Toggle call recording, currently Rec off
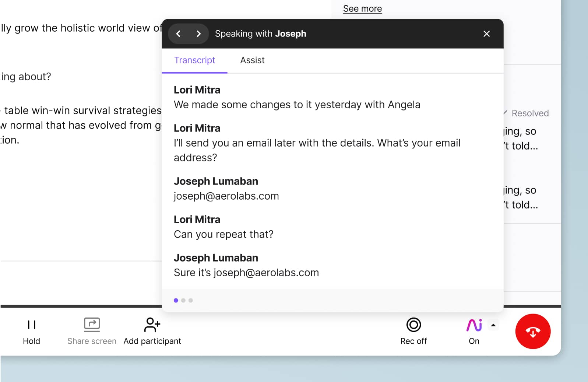The height and width of the screenshot is (382, 588). click(x=413, y=331)
